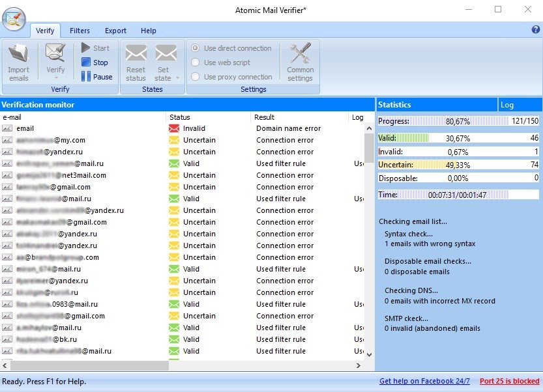Screen dimensions: 543x392
Task: Click the '1 emails with wrong syntax' text
Action: click(x=430, y=244)
